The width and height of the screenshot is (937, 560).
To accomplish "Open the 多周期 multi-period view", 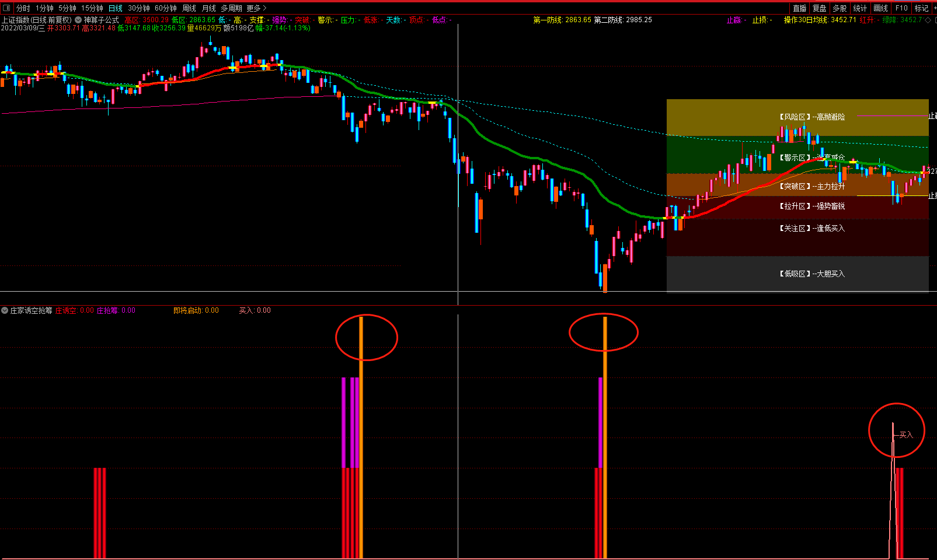I will click(231, 8).
